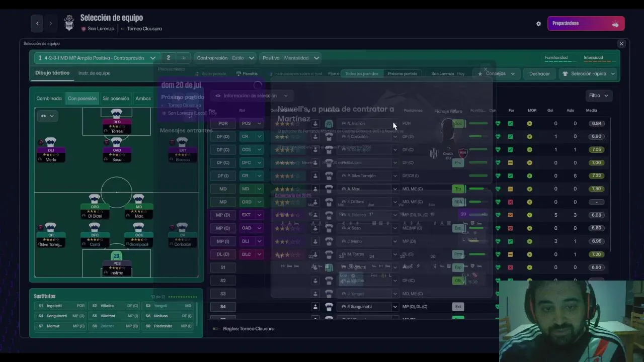Select substitute S4 Sanguinetti in Sustitutos
Screen dimensions: 644x362
pyautogui.click(x=60, y=316)
